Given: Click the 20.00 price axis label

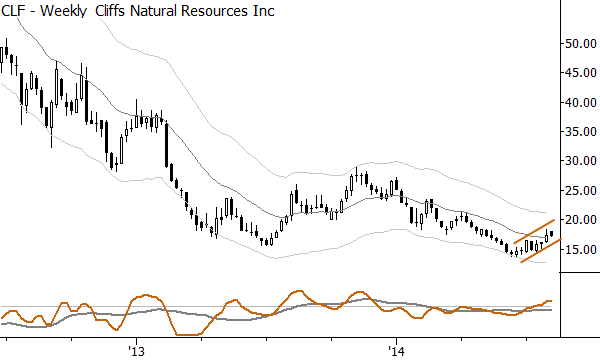Looking at the screenshot, I should pos(581,220).
